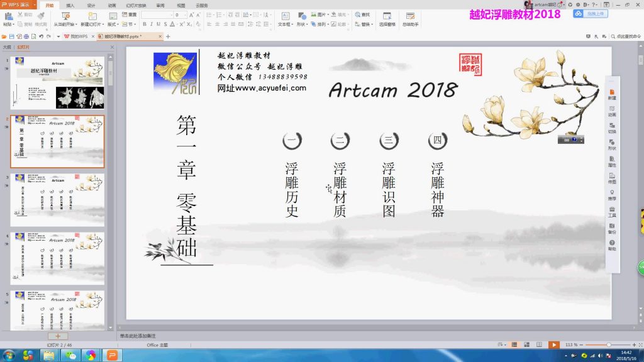Open the Tools (工具) side panel icon
Image resolution: width=644 pixels, height=362 pixels.
[x=612, y=212]
